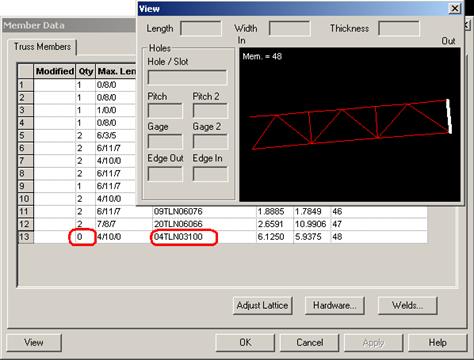474x360 pixels.
Task: Select row 13 header in members table
Action: tap(25, 237)
